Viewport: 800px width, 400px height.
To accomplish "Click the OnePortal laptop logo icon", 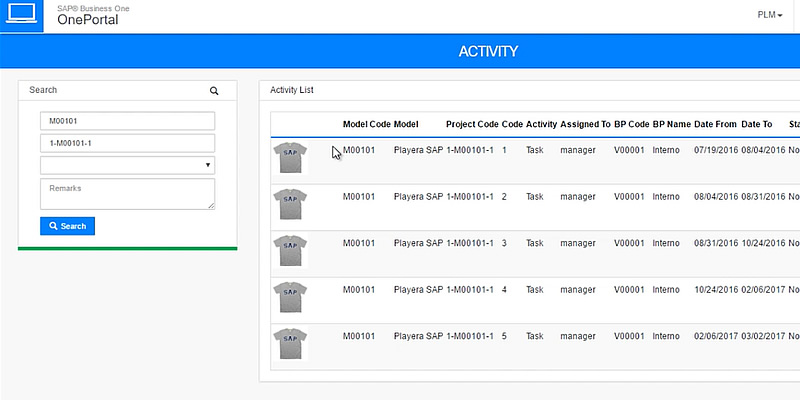I will pos(21,15).
